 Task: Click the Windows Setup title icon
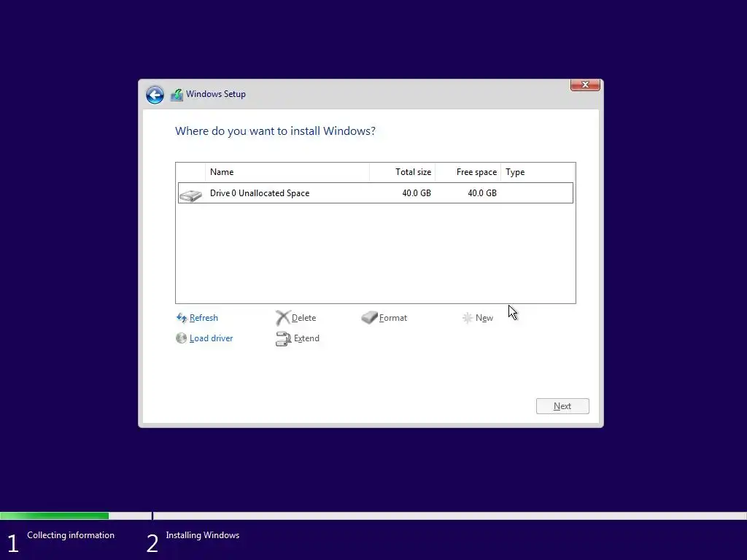tap(177, 95)
